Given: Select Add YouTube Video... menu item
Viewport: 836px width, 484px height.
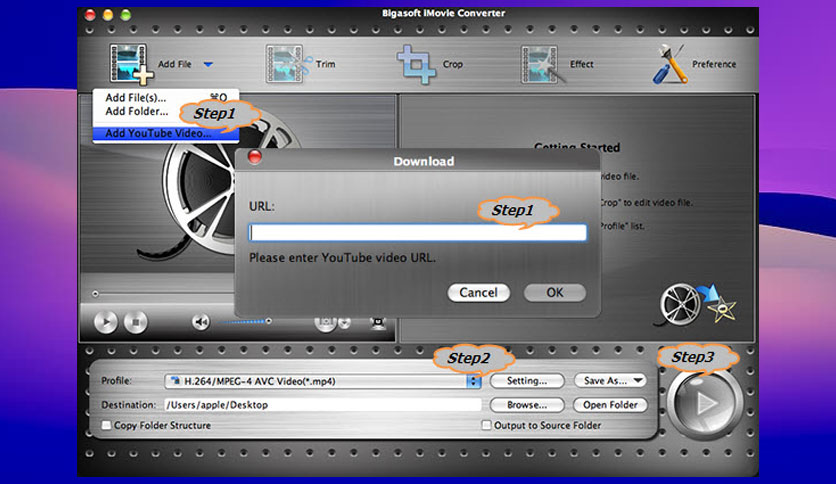Looking at the screenshot, I should tap(166, 133).
